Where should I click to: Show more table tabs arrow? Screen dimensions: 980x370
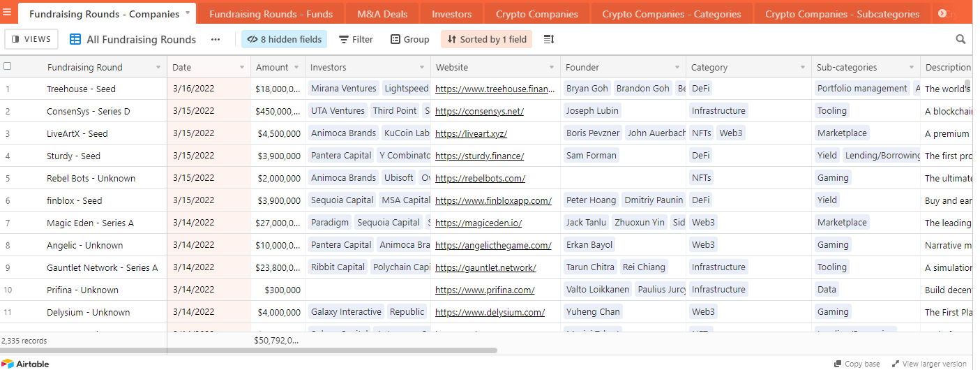[x=943, y=13]
